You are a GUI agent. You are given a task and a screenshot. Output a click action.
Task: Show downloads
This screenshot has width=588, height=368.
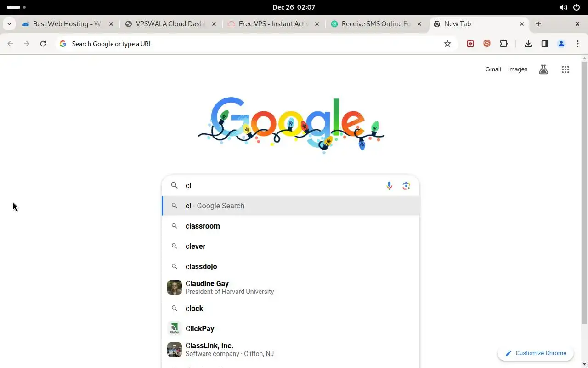(x=528, y=44)
